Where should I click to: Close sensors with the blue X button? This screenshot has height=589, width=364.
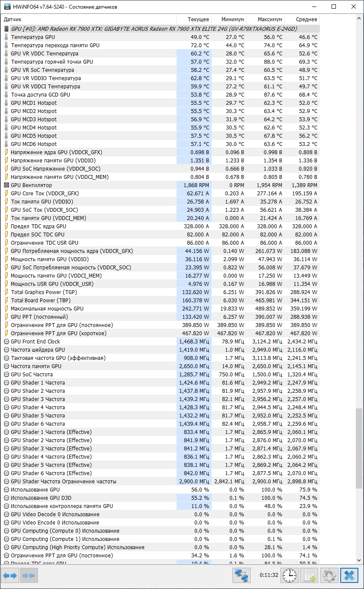(x=349, y=576)
